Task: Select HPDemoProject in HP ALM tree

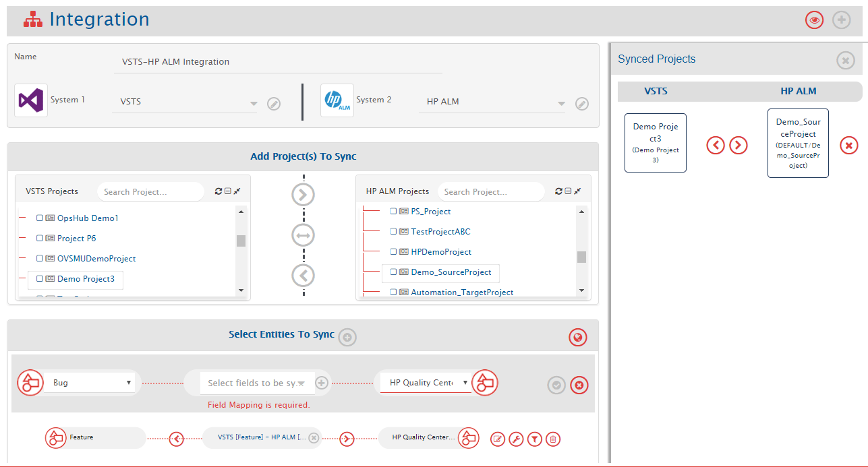Action: click(x=440, y=252)
